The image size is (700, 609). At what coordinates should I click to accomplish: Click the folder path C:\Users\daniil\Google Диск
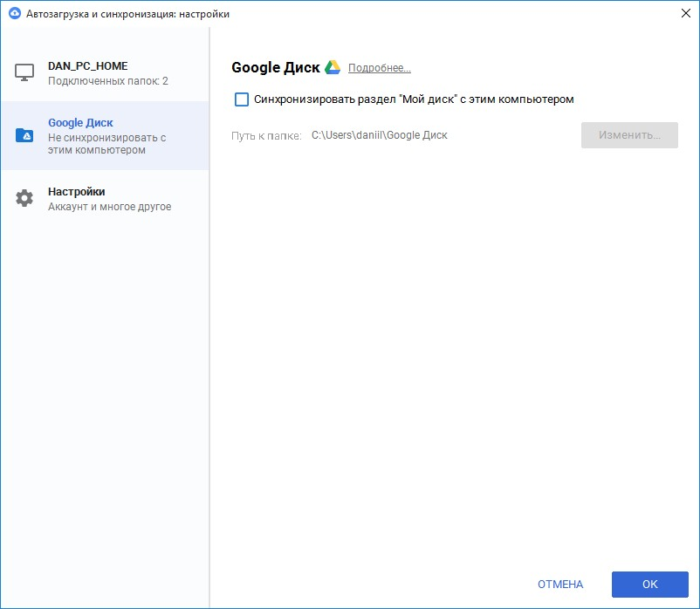point(379,135)
